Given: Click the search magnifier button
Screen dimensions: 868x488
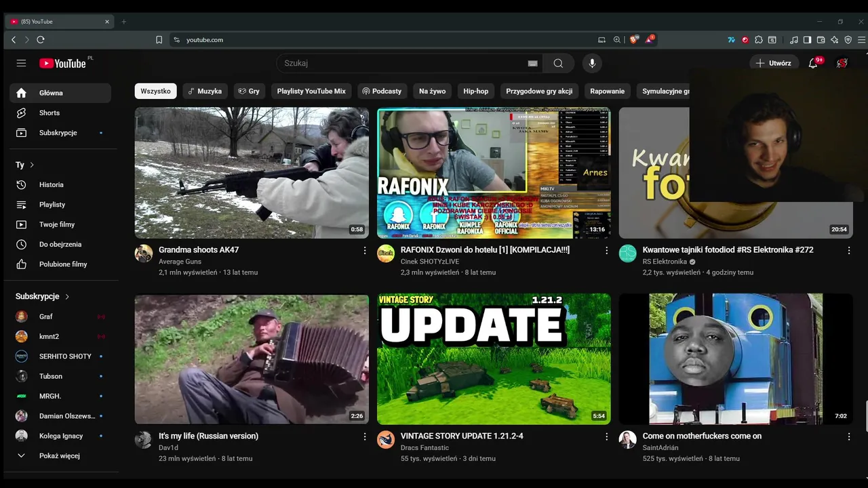Looking at the screenshot, I should (558, 63).
